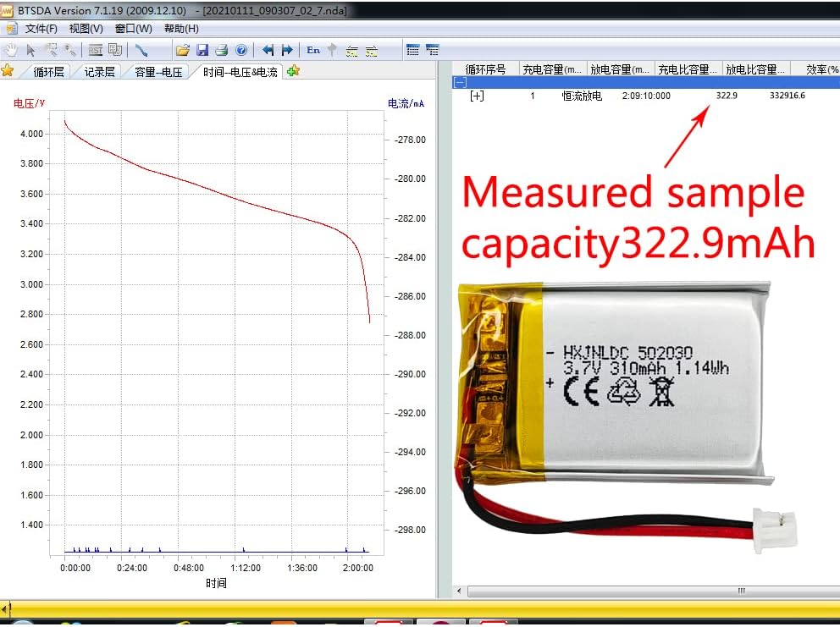The width and height of the screenshot is (840, 627).
Task: Add a new tab with green plus
Action: coord(293,71)
